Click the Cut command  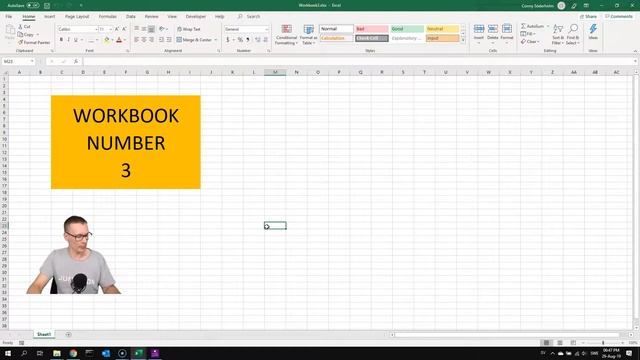[x=24, y=27]
